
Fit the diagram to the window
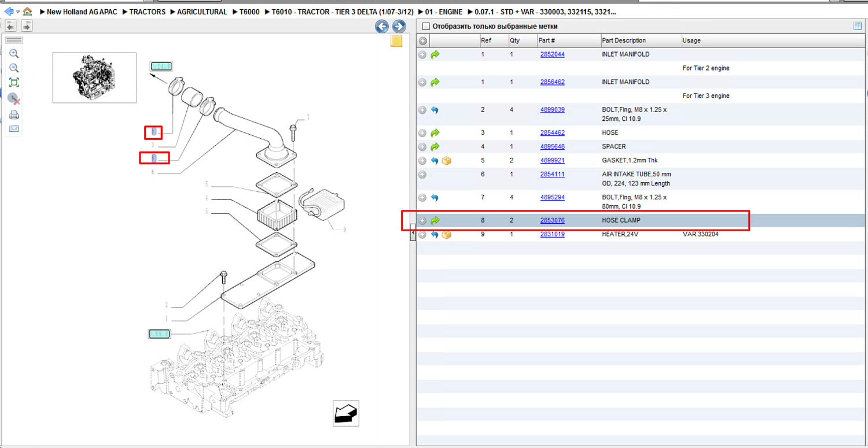(x=14, y=83)
